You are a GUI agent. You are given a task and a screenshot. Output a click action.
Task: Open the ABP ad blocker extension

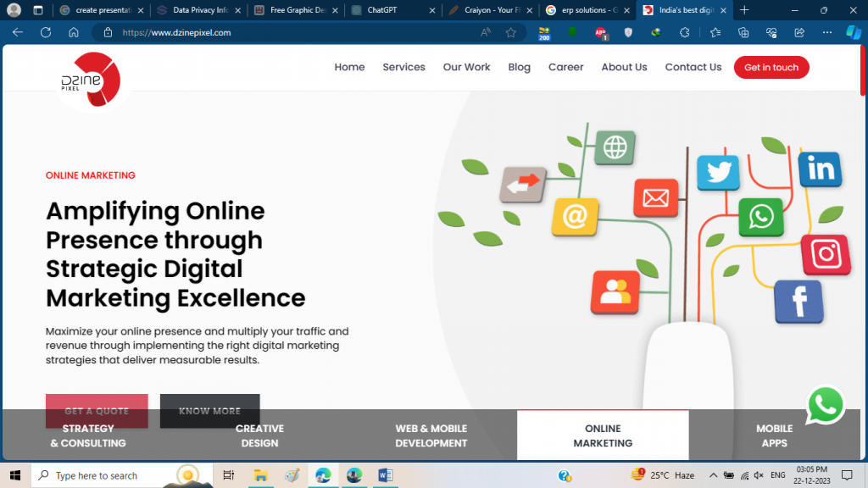pyautogui.click(x=601, y=33)
